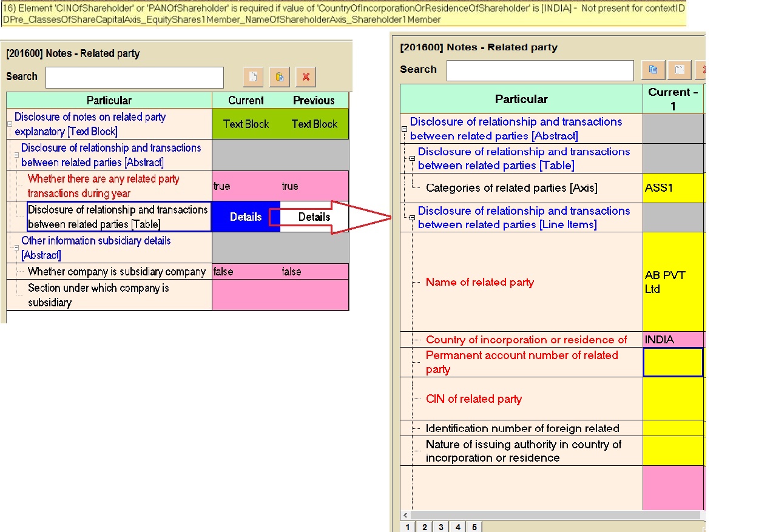
Task: Select page tab 3 at bottom
Action: tap(441, 527)
